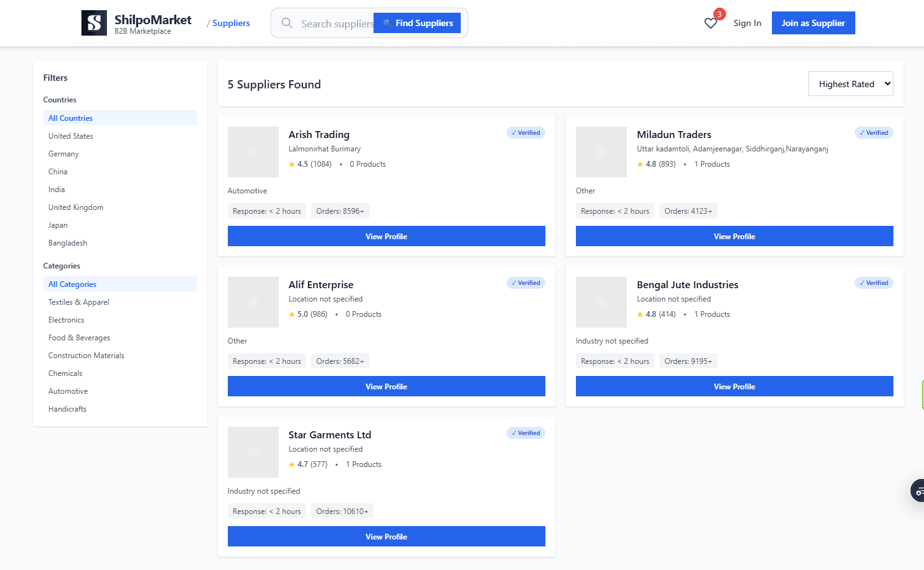The height and width of the screenshot is (570, 924).
Task: Click the Bengal Jute Industries name
Action: click(687, 284)
